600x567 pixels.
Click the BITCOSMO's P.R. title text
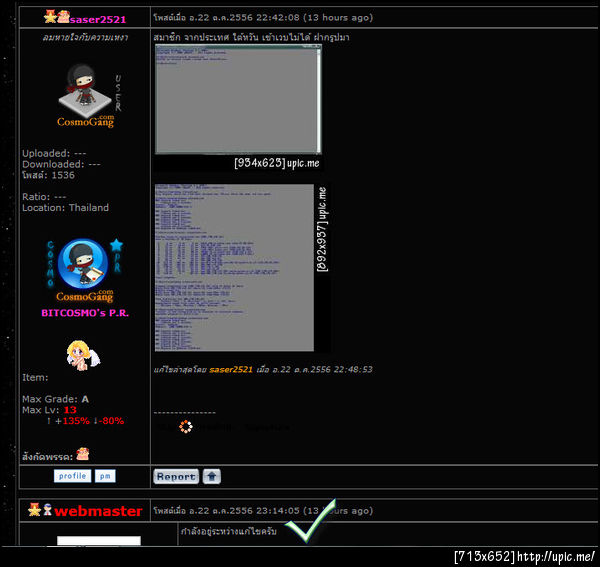coord(85,313)
